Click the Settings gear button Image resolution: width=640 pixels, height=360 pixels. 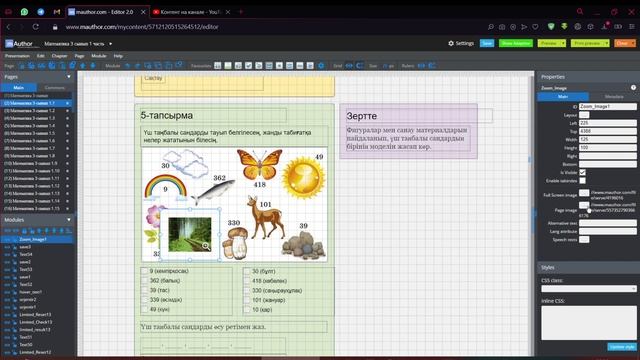click(x=461, y=43)
